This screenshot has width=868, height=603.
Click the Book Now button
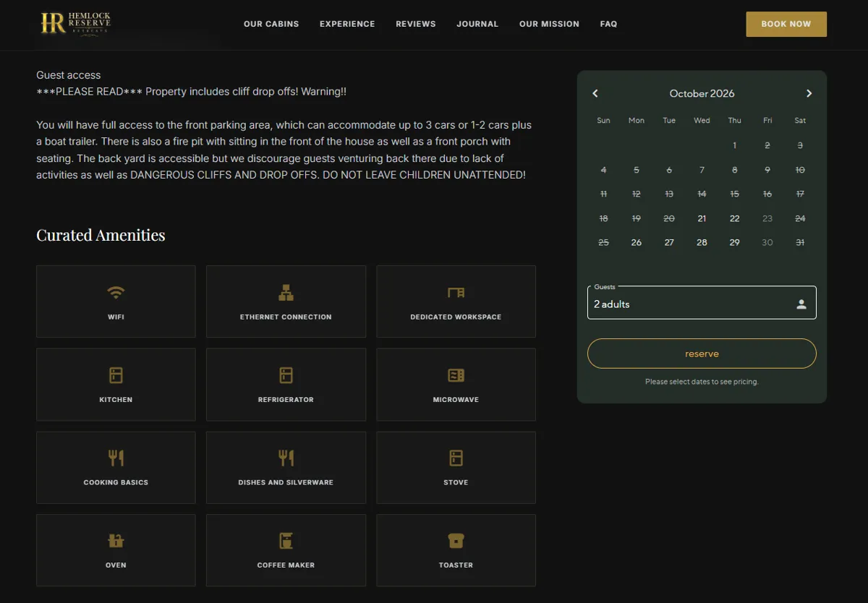(786, 24)
